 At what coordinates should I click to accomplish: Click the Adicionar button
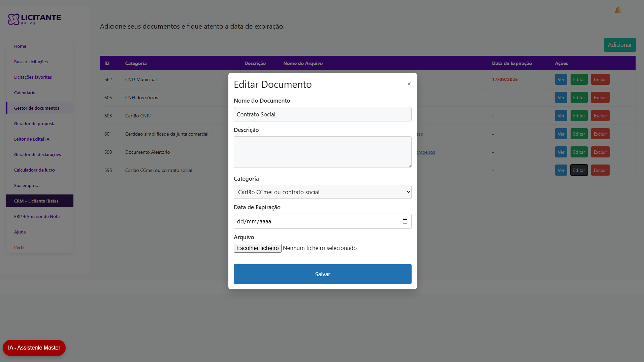tap(619, 45)
